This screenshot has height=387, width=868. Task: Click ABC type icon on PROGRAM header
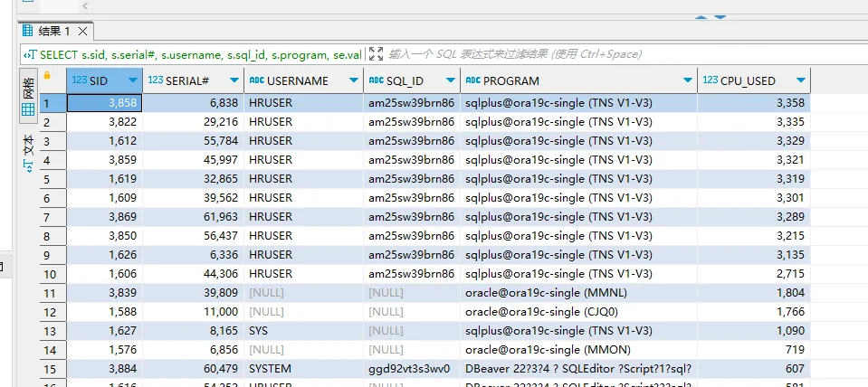coord(473,80)
